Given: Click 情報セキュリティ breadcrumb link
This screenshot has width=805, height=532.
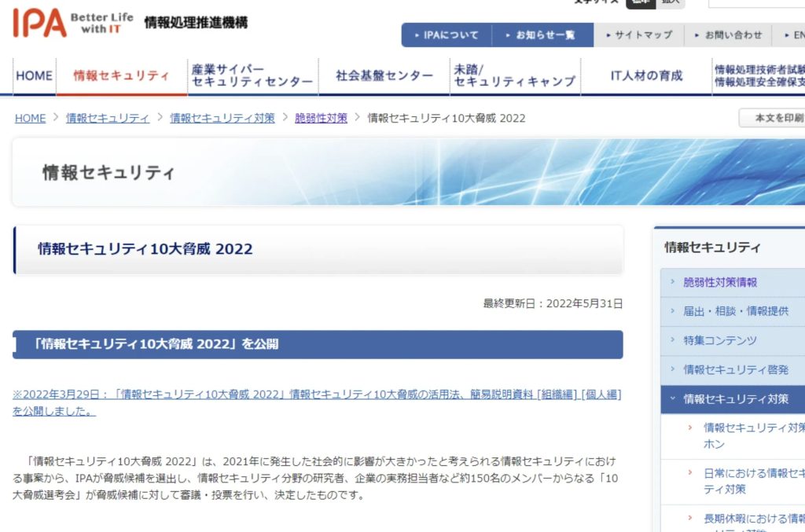Looking at the screenshot, I should (x=108, y=118).
